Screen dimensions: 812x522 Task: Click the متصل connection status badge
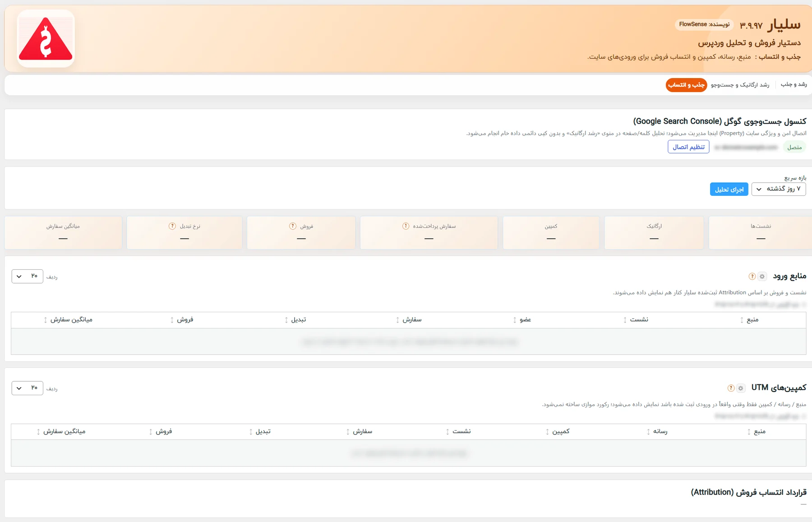point(794,147)
